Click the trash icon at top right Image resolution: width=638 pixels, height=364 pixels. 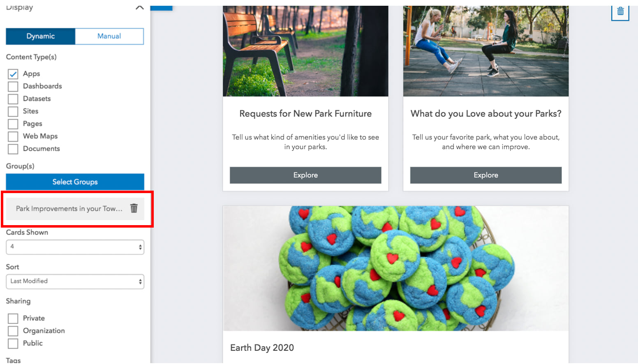[620, 12]
